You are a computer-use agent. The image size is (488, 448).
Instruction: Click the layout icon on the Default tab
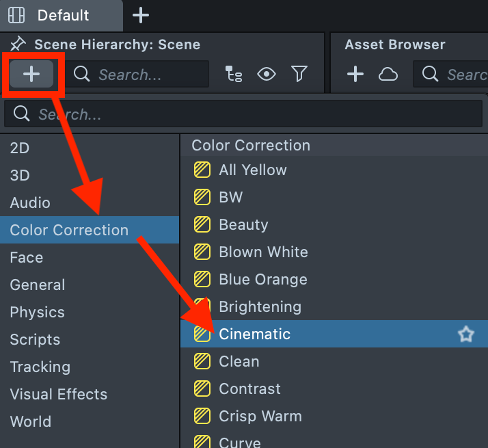pyautogui.click(x=17, y=15)
